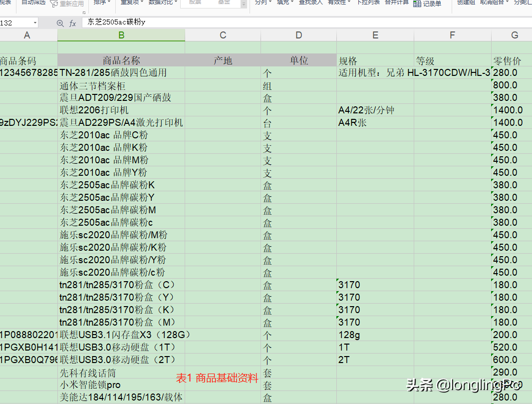Select column F header
The height and width of the screenshot is (404, 532).
[452, 35]
